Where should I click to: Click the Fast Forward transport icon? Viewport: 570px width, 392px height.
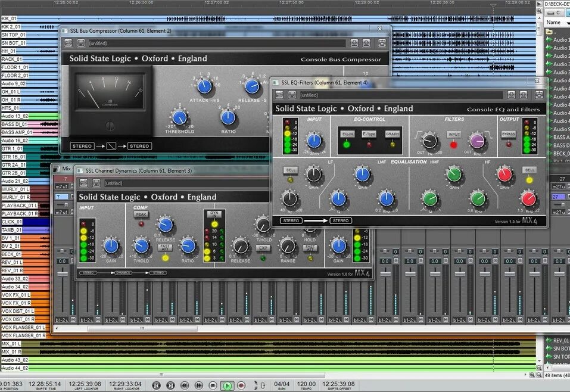[x=199, y=385]
